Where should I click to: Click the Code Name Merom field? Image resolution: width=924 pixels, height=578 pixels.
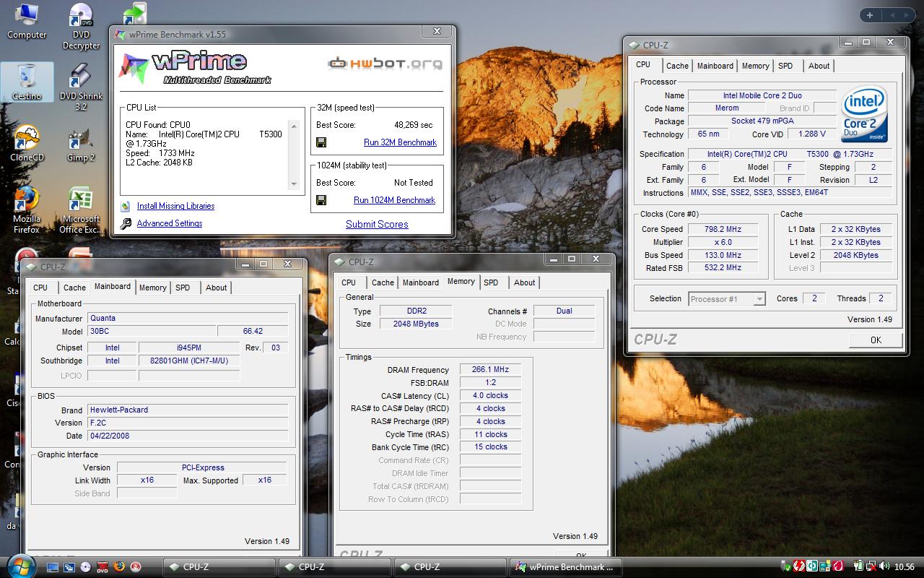click(x=727, y=108)
